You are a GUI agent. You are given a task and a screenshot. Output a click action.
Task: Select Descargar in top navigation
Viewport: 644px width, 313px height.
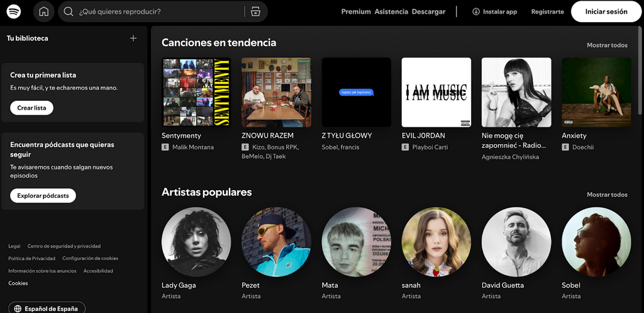tap(428, 12)
